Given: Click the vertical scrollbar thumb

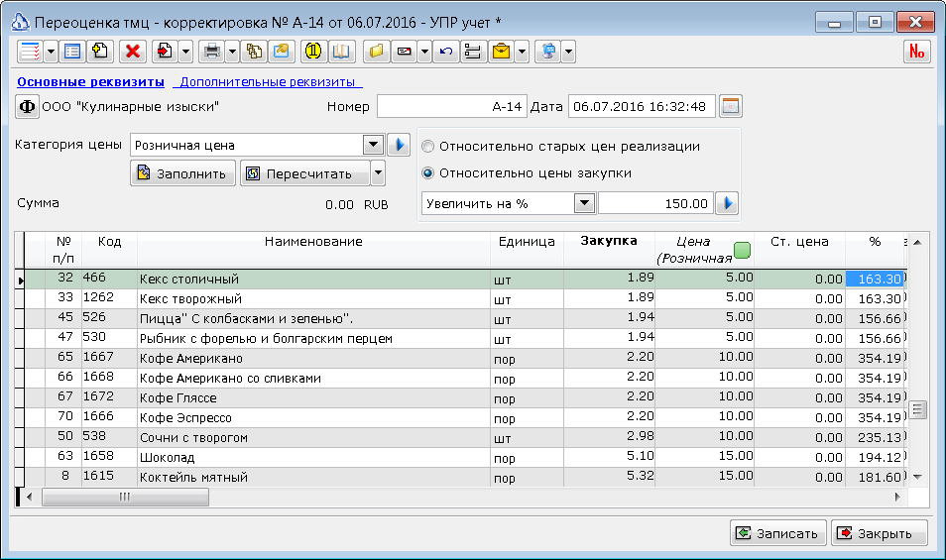Looking at the screenshot, I should (917, 410).
